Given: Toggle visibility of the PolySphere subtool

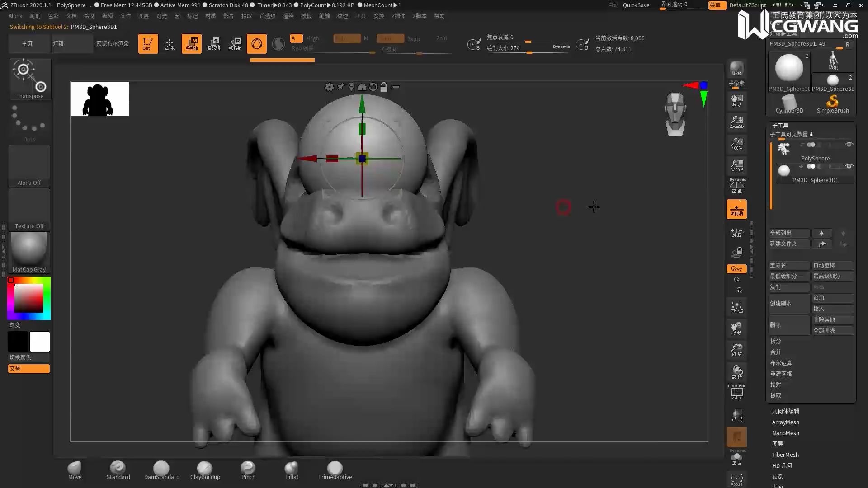Looking at the screenshot, I should [849, 145].
